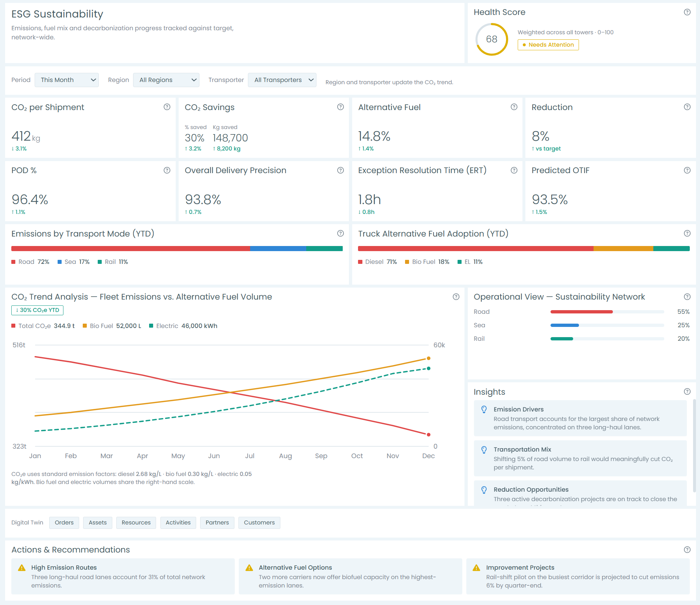This screenshot has width=700, height=605.
Task: Click help icon on Predicted OTIF card
Action: click(x=687, y=170)
